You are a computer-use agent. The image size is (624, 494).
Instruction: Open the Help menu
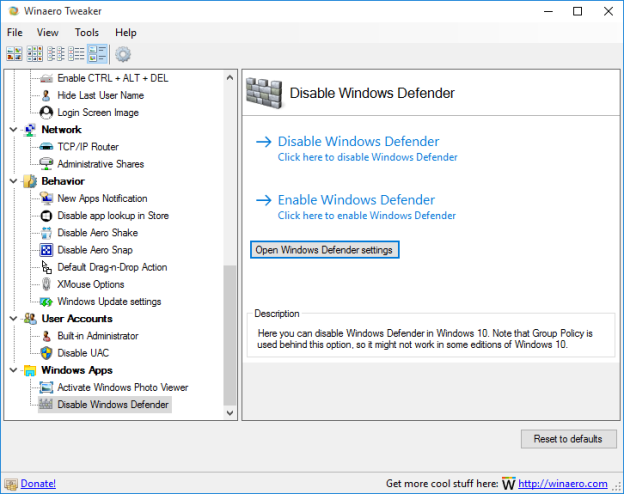[x=126, y=33]
